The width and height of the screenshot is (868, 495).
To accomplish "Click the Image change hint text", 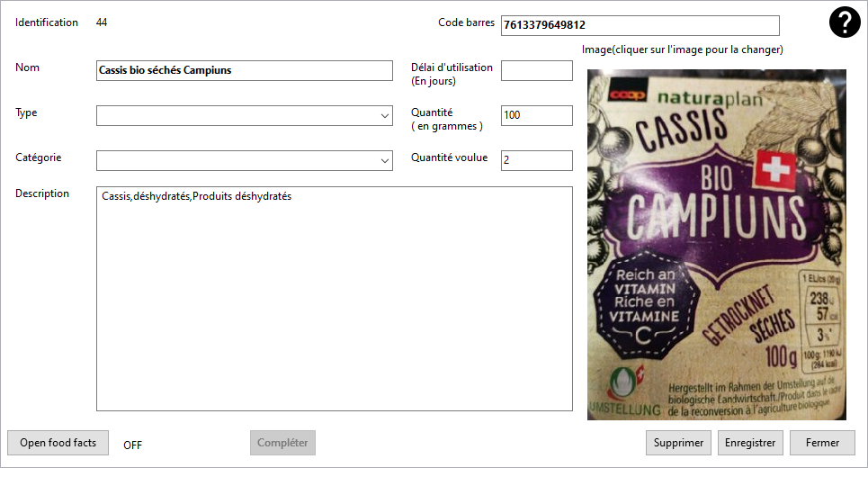I will [x=682, y=49].
